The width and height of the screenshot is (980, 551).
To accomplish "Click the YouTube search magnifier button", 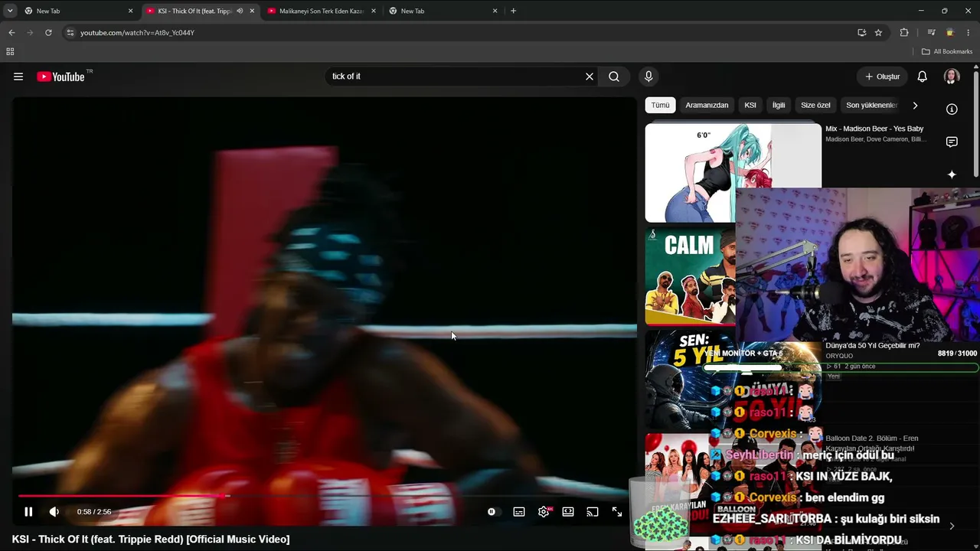I will tap(614, 77).
